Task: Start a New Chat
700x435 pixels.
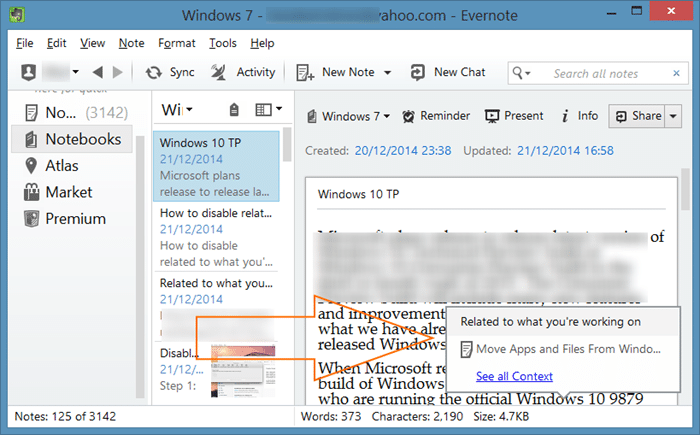Action: tap(448, 72)
